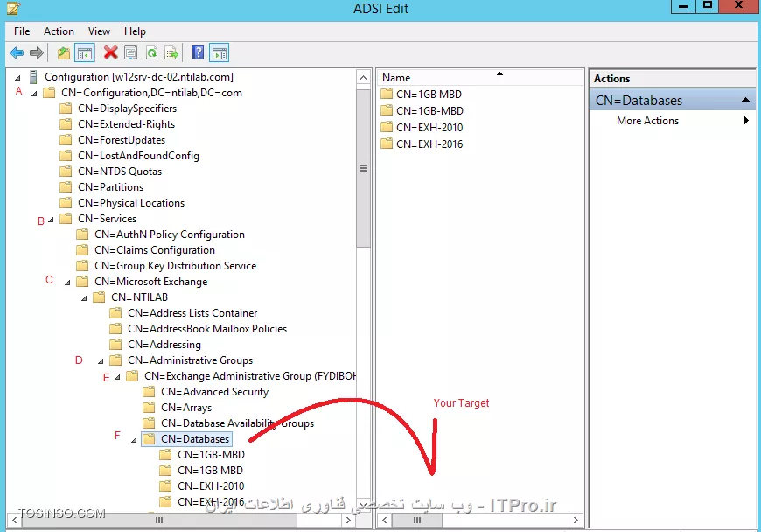Collapse the CN=NTILAB node

(x=84, y=298)
